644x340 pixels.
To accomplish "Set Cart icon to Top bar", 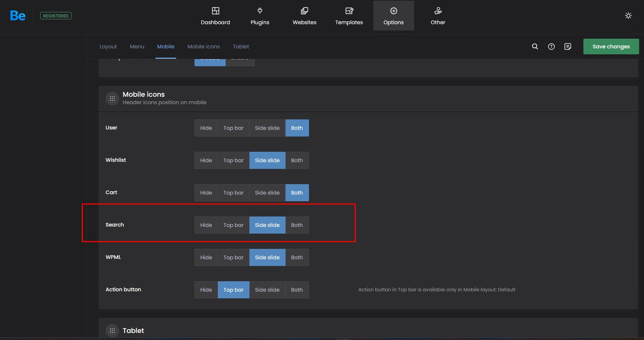I will tap(234, 193).
